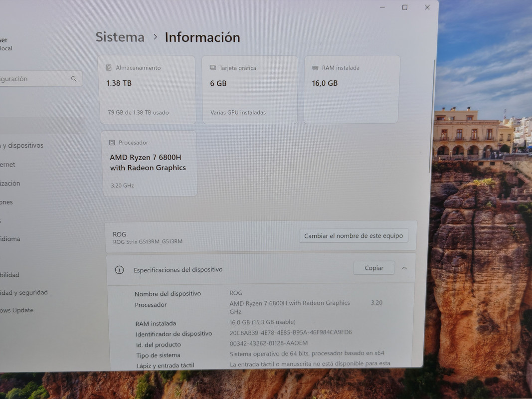Click the Sistema breadcrumb link

tap(120, 37)
